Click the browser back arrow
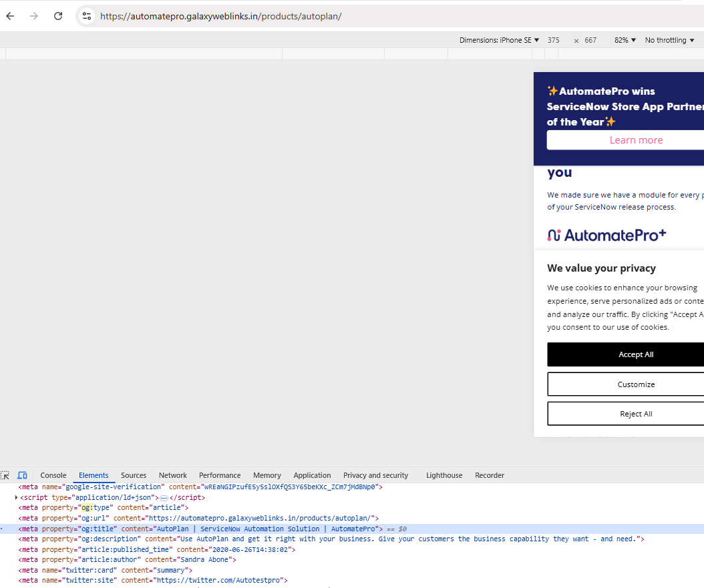 pos(10,16)
